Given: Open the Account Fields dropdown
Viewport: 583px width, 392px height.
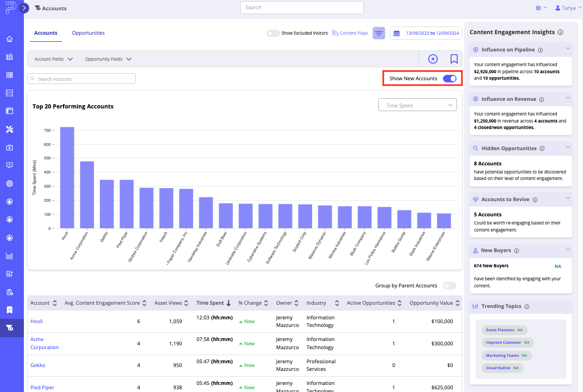Looking at the screenshot, I should tap(52, 59).
